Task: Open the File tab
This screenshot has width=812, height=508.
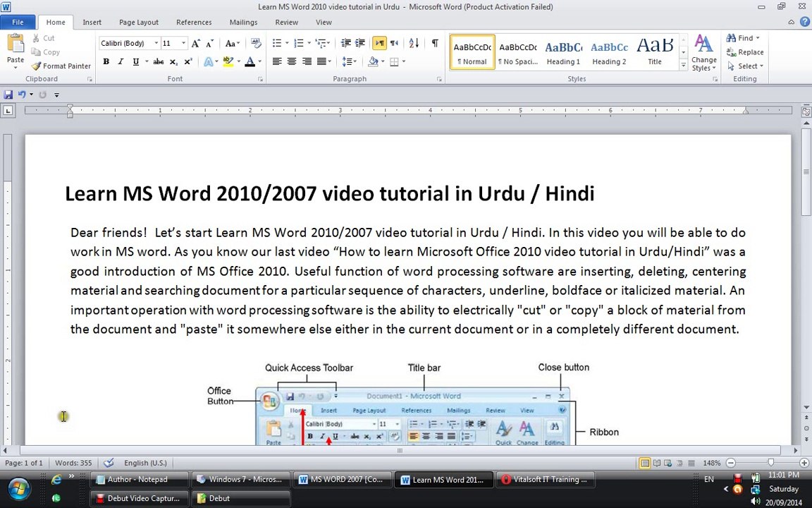Action: pyautogui.click(x=18, y=23)
